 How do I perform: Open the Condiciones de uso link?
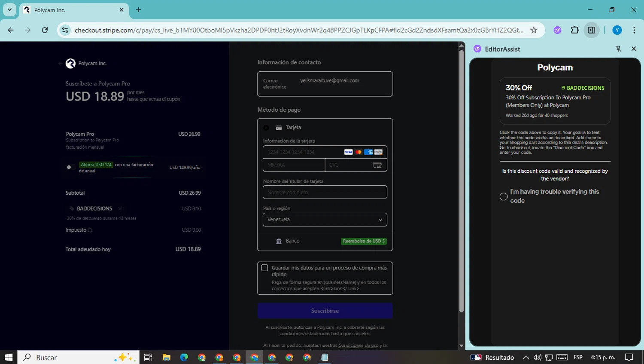point(358,346)
